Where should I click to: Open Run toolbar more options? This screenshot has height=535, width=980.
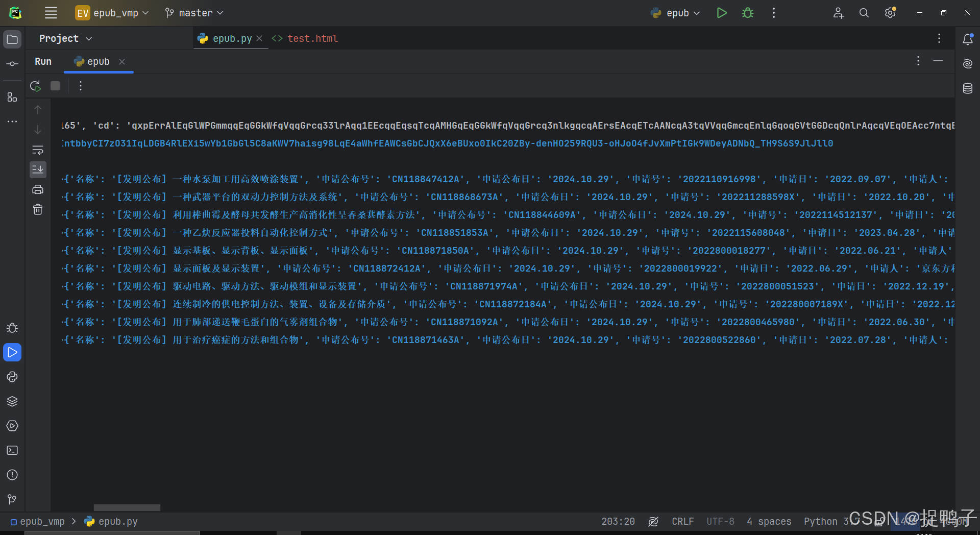point(81,86)
